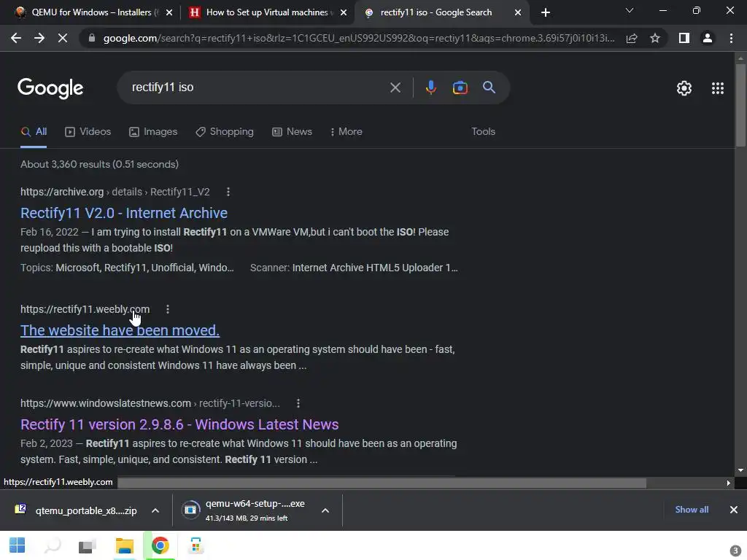This screenshot has height=560, width=747.
Task: Open more options for windowslatestnews result
Action: tap(298, 403)
